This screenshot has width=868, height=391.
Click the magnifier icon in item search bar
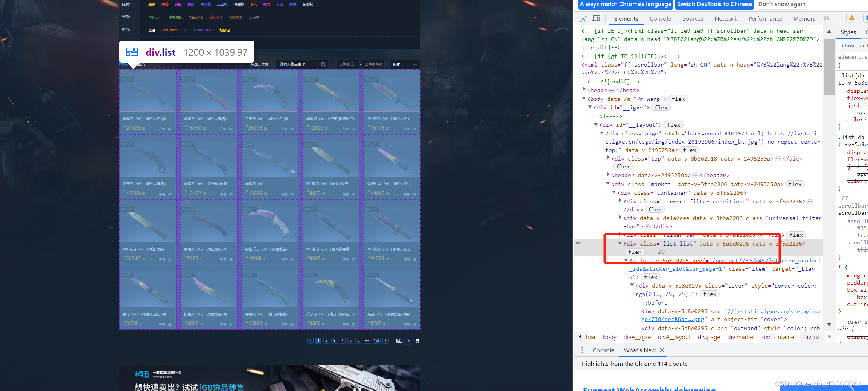click(323, 64)
